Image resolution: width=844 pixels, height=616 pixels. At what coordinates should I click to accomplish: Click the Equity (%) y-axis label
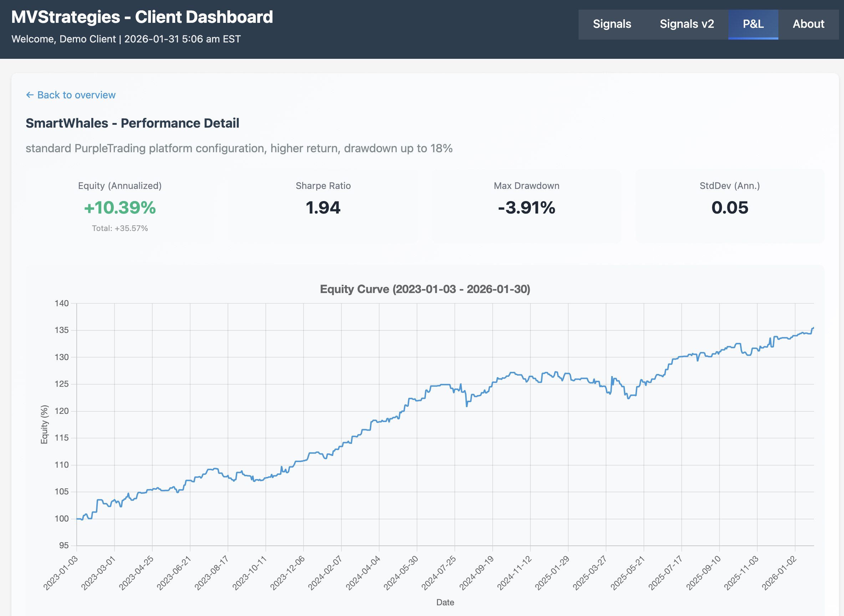pos(44,424)
